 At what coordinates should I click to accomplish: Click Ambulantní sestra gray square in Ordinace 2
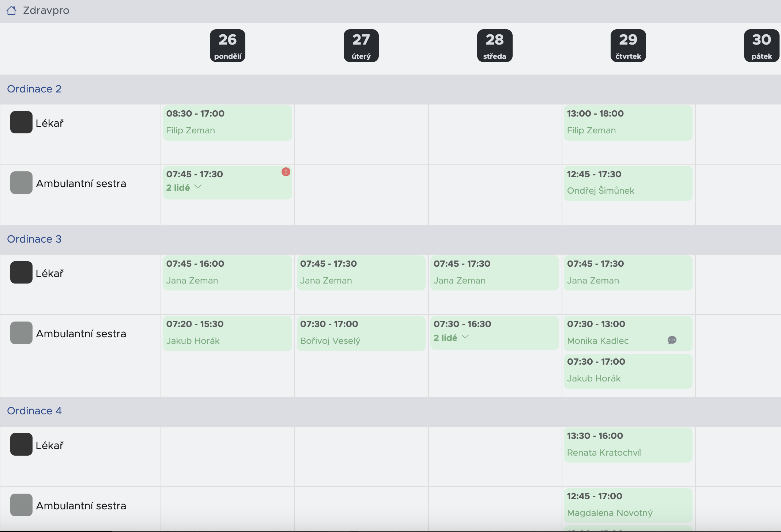[x=21, y=183]
